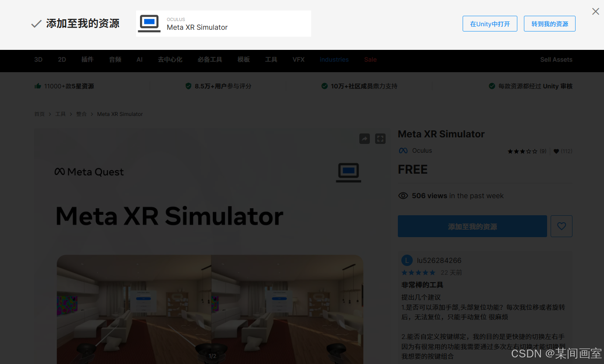Image resolution: width=604 pixels, height=364 pixels.
Task: Click the shield icon by 8.5万+用户参与评分
Action: point(189,86)
